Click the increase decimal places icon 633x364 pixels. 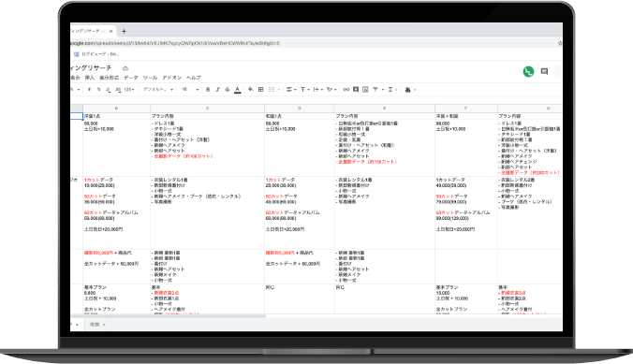click(118, 90)
